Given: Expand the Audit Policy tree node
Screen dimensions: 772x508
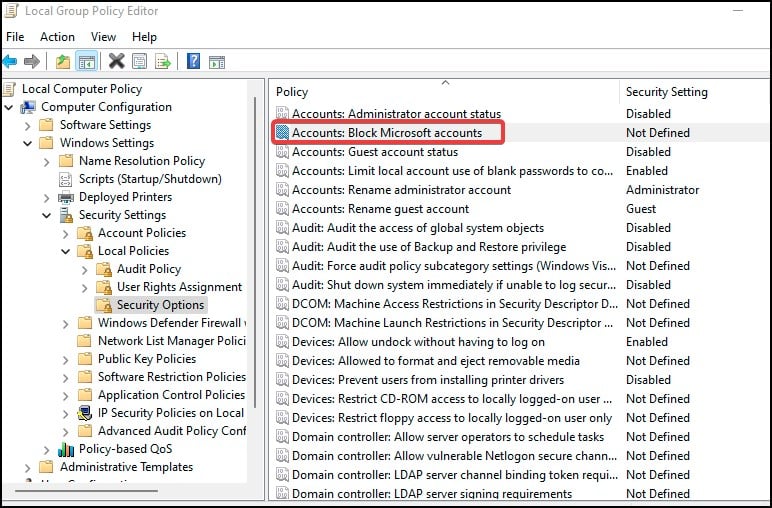Looking at the screenshot, I should pyautogui.click(x=85, y=269).
